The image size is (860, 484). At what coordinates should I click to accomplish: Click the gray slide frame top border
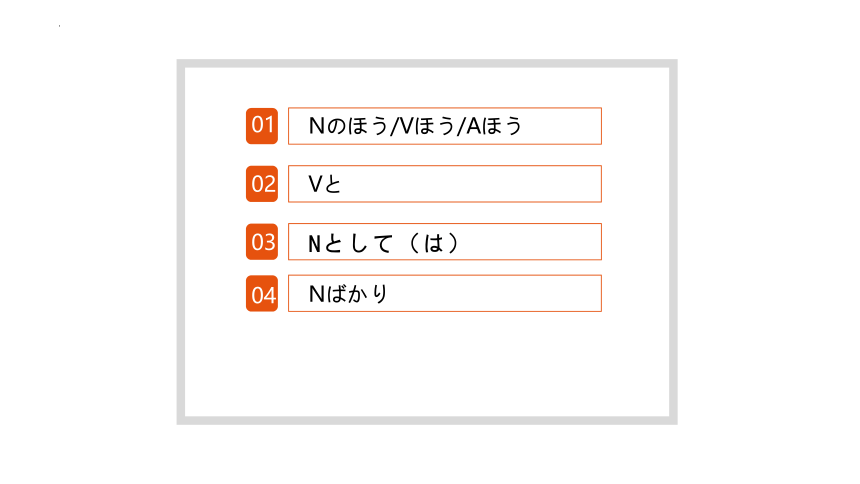click(x=427, y=64)
